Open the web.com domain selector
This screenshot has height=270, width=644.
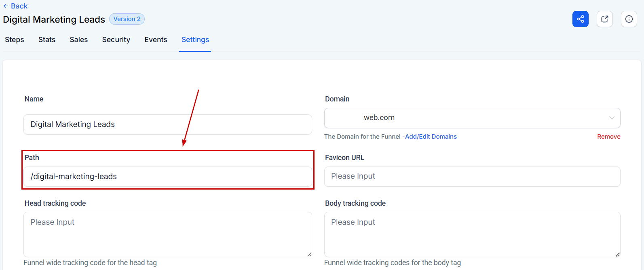472,118
